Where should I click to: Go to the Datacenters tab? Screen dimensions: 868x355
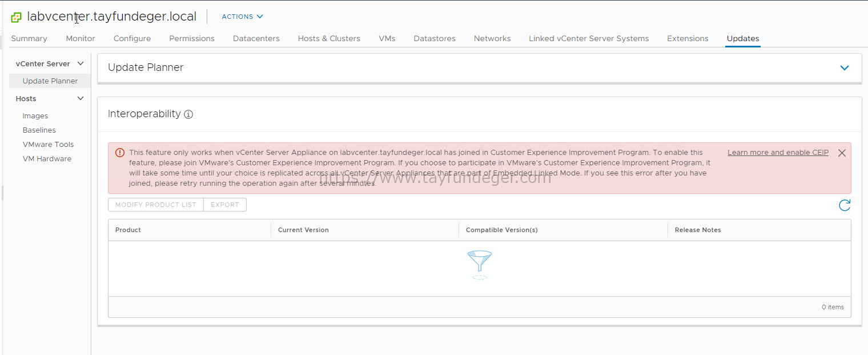(x=256, y=38)
